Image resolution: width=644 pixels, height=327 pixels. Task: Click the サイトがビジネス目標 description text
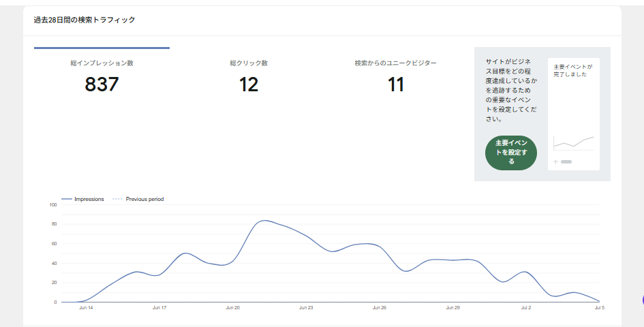coord(511,91)
